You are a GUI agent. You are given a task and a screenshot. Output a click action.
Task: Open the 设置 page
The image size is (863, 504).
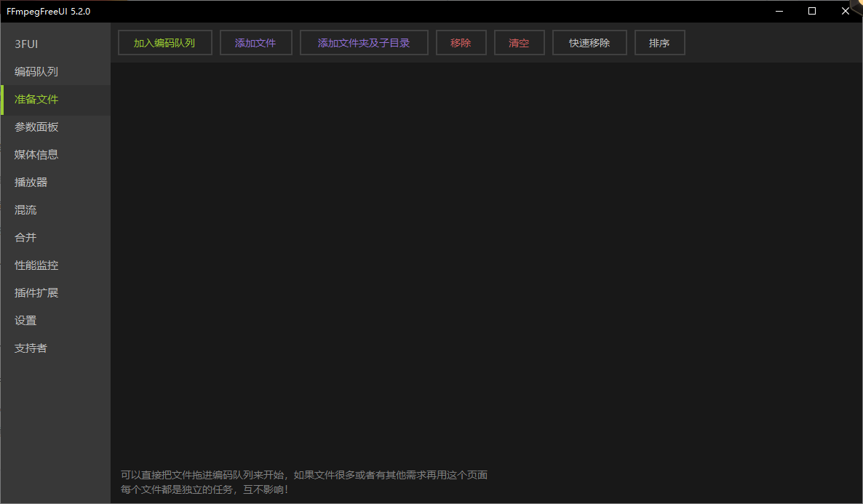pos(25,321)
